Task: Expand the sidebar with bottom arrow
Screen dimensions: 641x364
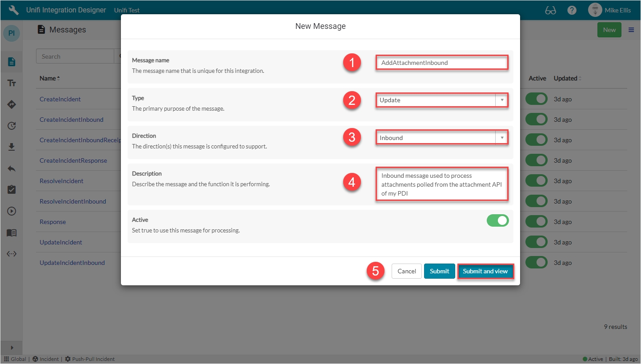Action: [x=12, y=348]
